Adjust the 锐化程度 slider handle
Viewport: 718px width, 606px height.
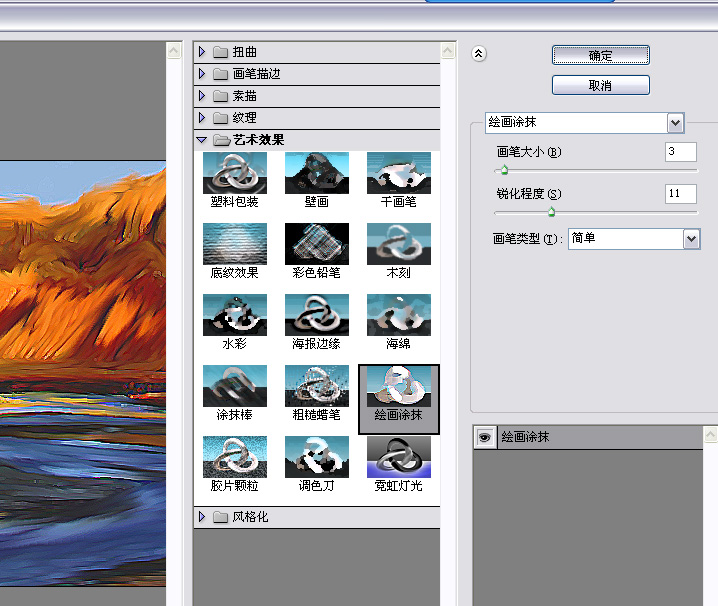tap(551, 212)
